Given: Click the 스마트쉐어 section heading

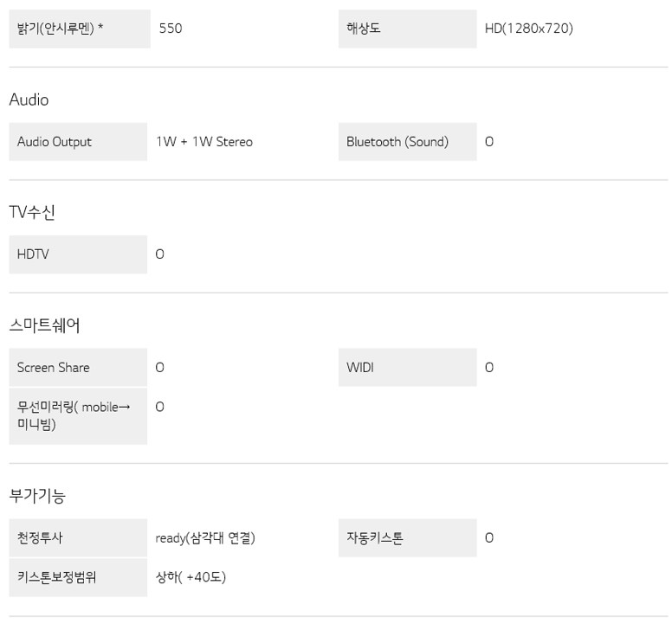Looking at the screenshot, I should [44, 325].
